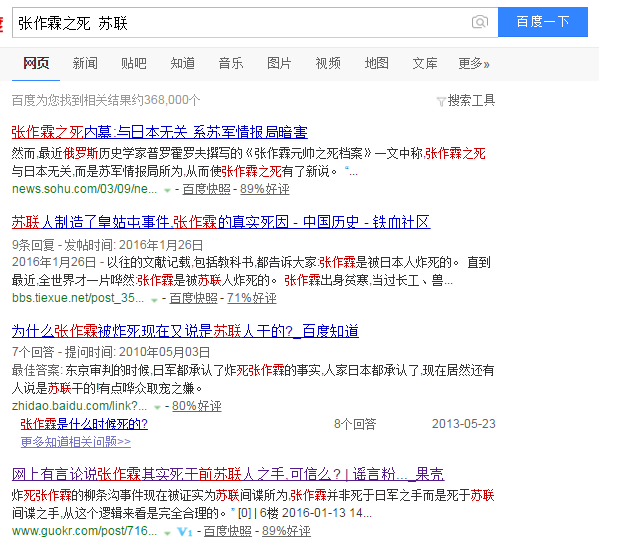Click the camera image-search icon
Screen dimensions: 627x545
tap(480, 22)
